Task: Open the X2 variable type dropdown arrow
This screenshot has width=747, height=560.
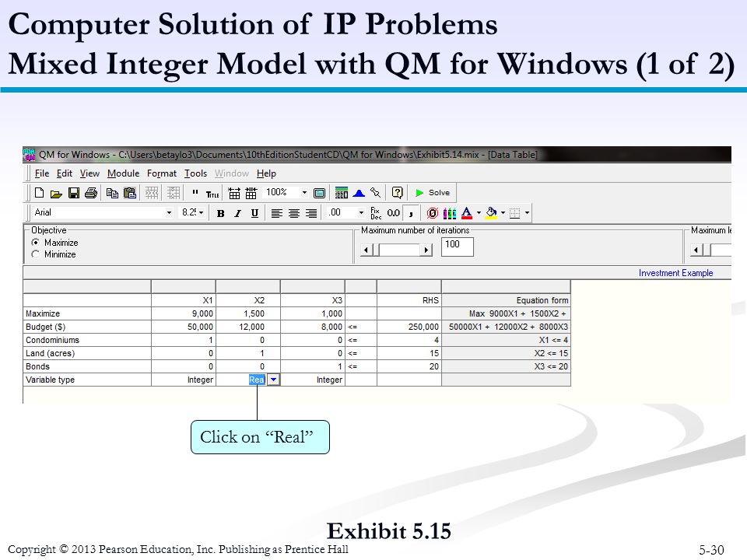Action: (273, 380)
